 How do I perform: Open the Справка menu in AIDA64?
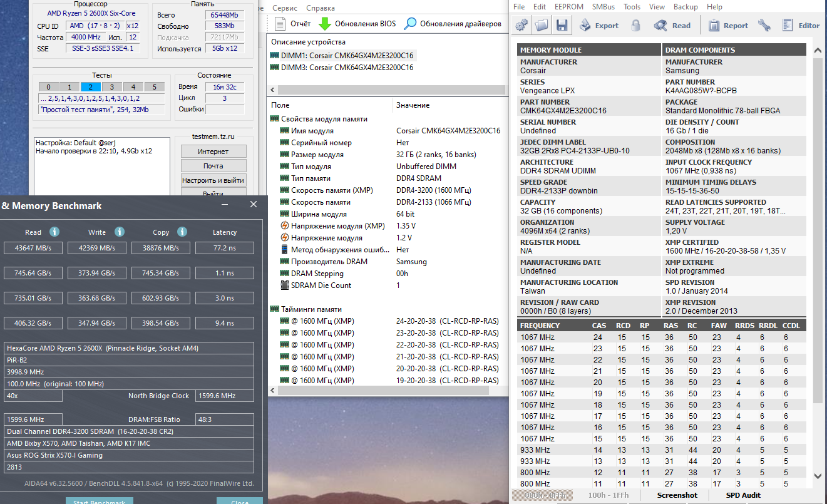pos(321,8)
